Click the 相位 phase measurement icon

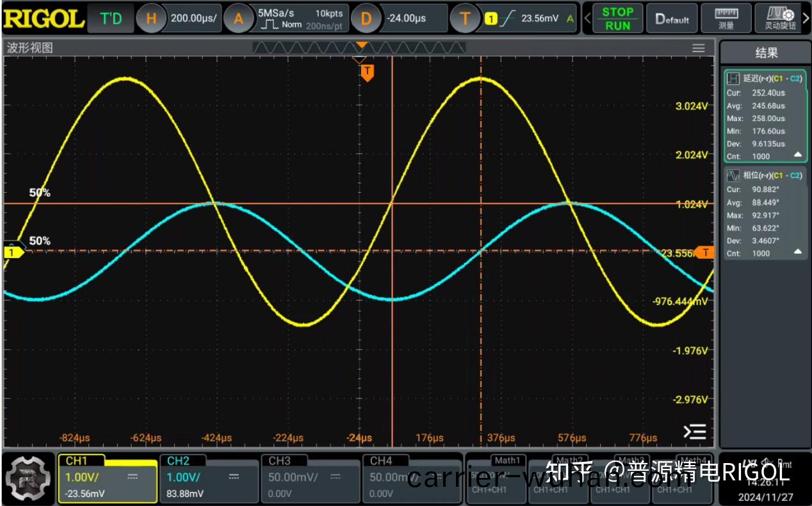tap(733, 175)
